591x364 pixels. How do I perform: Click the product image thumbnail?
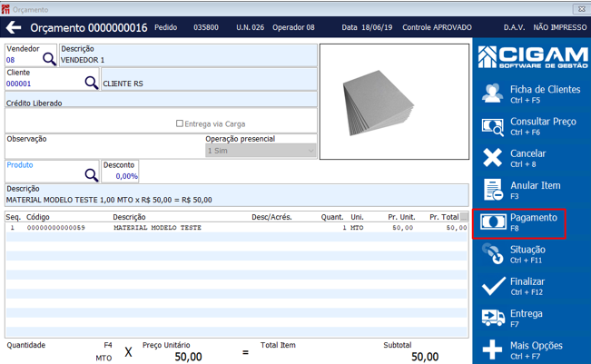pos(394,102)
